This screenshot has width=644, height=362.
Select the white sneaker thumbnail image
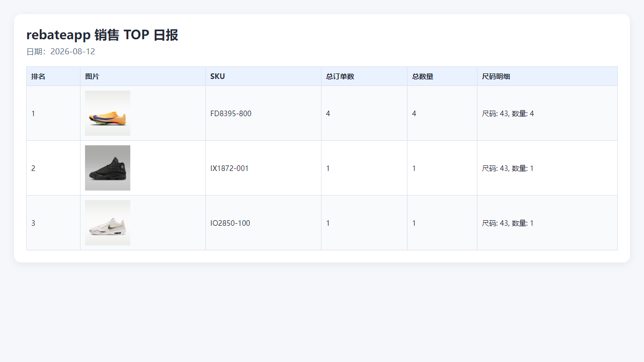tap(108, 223)
